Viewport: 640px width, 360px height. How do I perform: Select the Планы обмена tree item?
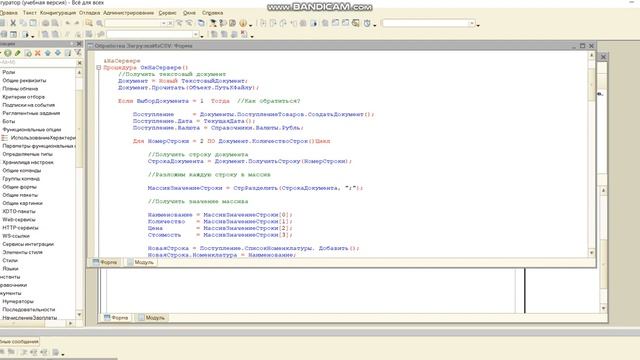coord(20,89)
